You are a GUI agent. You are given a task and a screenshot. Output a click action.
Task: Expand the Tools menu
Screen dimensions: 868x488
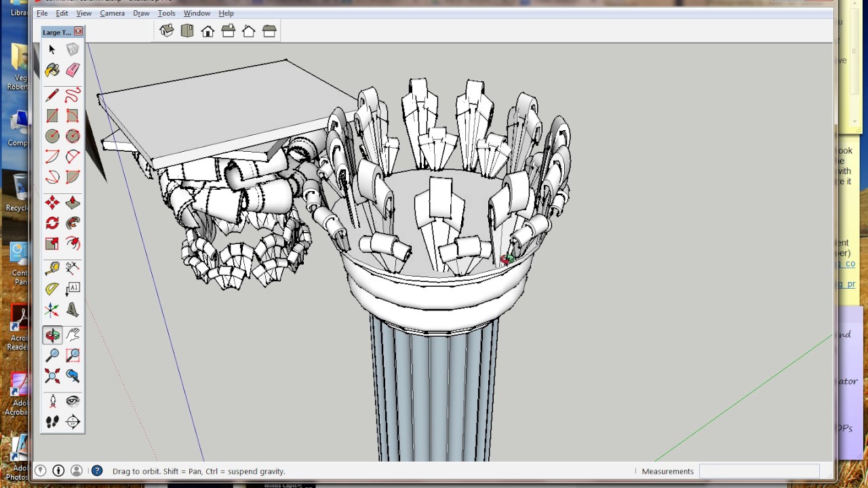pos(166,13)
